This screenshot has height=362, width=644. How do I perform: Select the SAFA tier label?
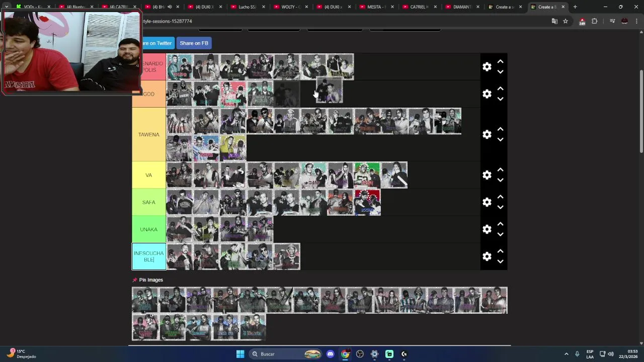[x=149, y=202]
